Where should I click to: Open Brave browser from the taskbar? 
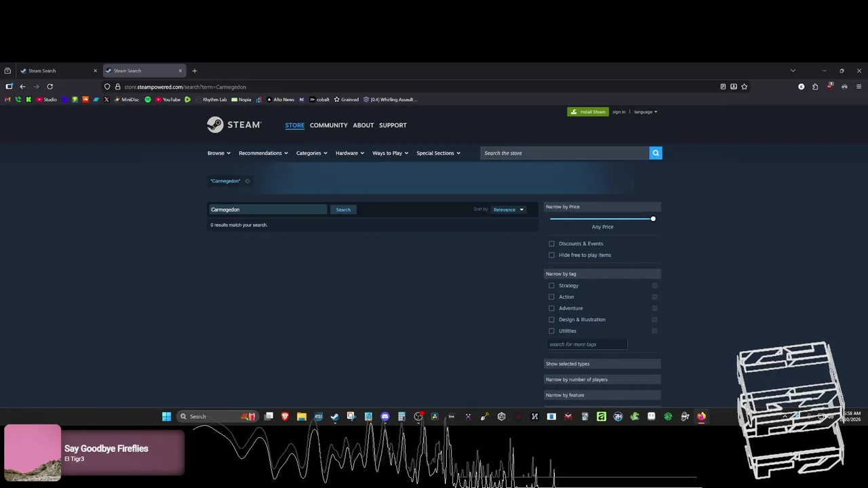pos(285,416)
